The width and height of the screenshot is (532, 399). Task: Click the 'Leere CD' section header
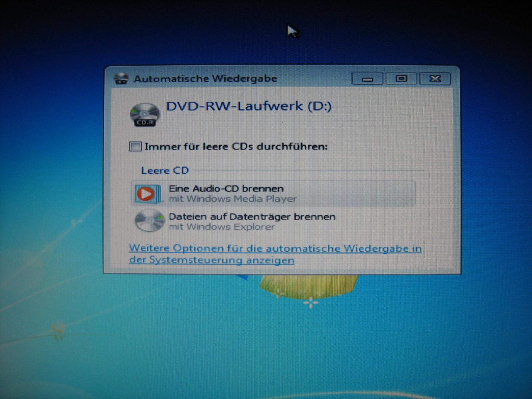pyautogui.click(x=165, y=171)
